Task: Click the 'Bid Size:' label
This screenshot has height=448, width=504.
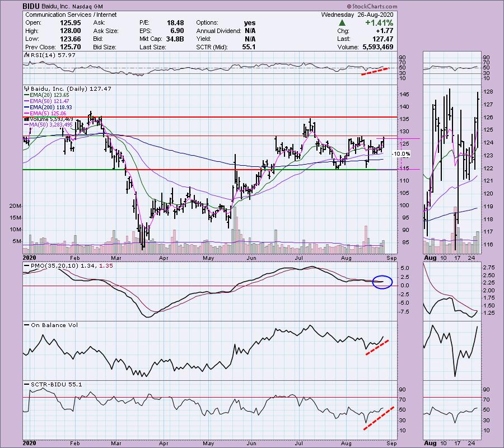Action: click(x=105, y=47)
